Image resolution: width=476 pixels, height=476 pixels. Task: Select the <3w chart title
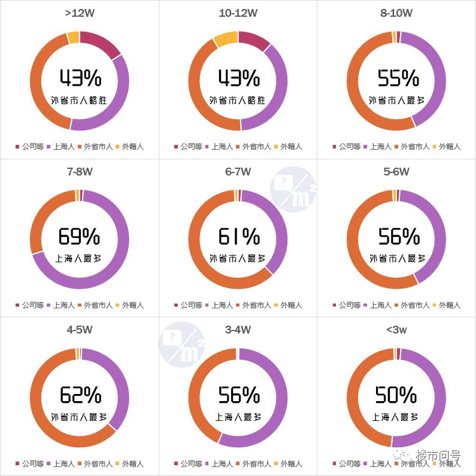click(x=396, y=330)
